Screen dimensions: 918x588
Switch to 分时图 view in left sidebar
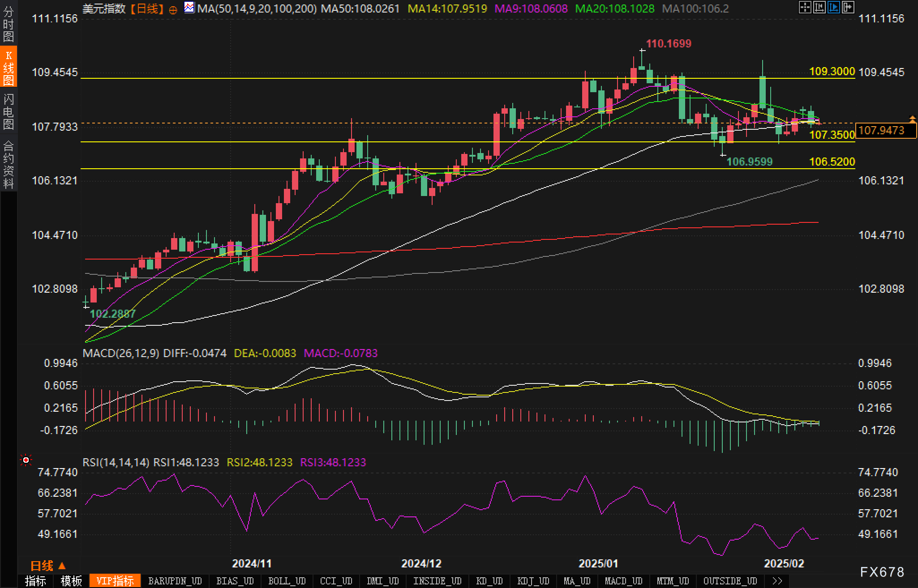point(9,24)
